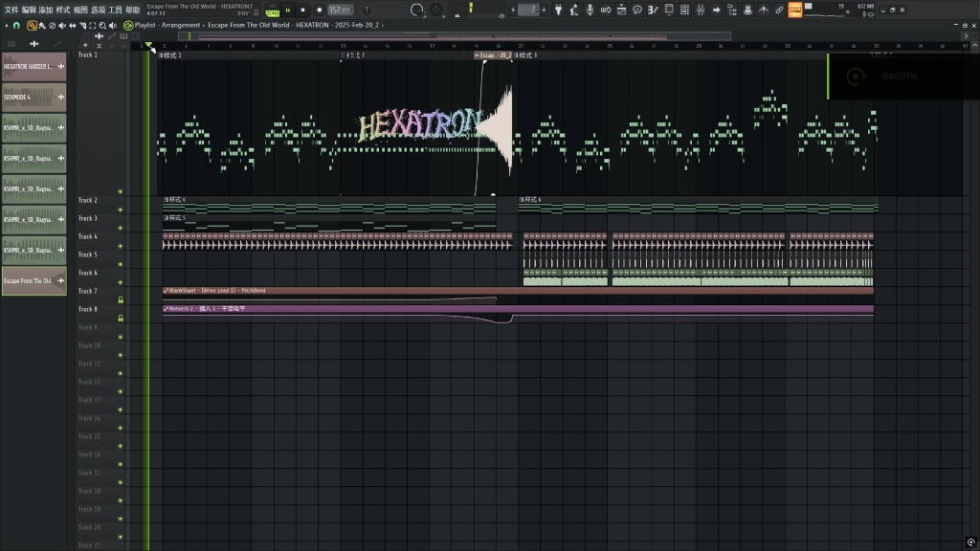Screen dimensions: 980x551
Task: Click the highlighted orange piano keyboard icon
Action: (x=795, y=10)
